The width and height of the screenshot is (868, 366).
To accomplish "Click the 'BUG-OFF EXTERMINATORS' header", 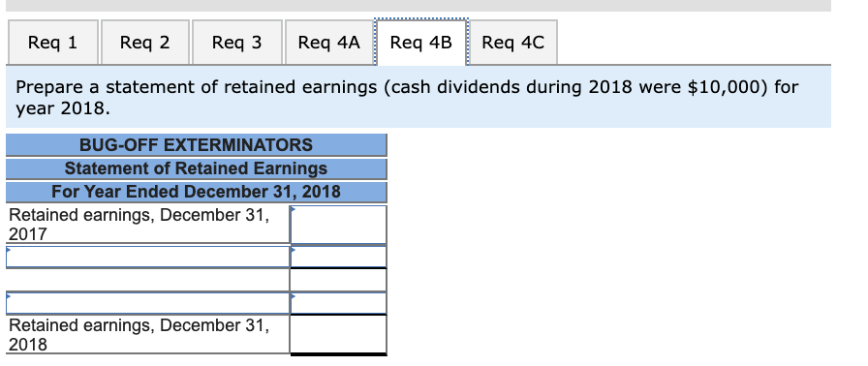I will pyautogui.click(x=196, y=145).
